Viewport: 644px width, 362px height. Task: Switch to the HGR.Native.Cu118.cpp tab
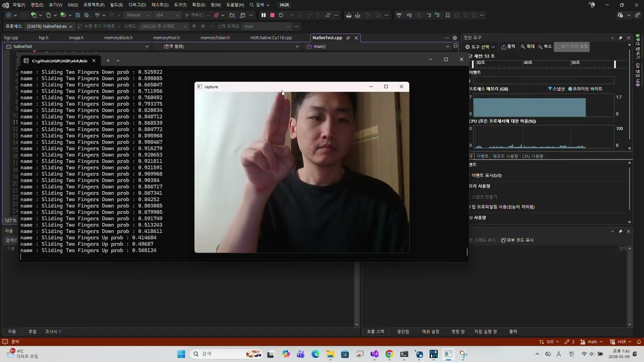point(271,38)
